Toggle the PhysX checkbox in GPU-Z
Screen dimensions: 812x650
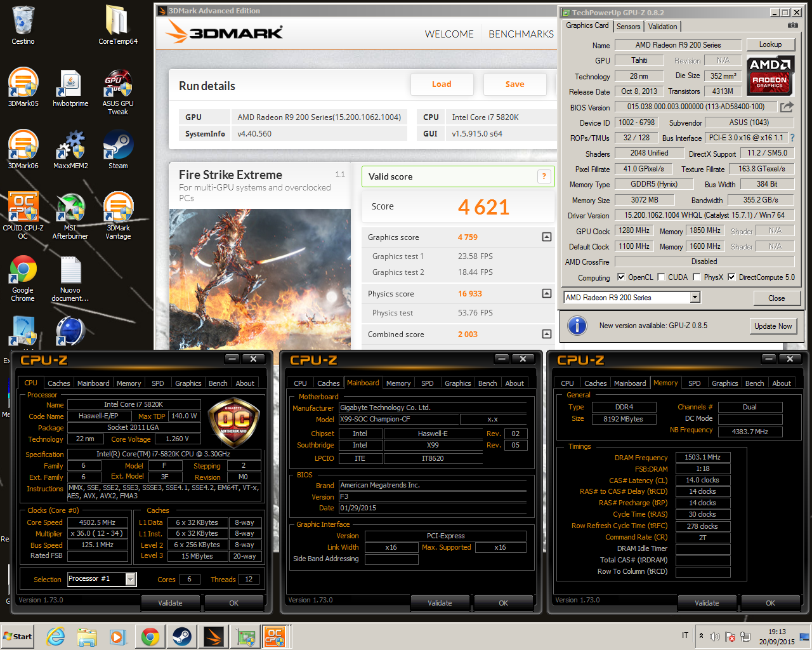(x=697, y=277)
